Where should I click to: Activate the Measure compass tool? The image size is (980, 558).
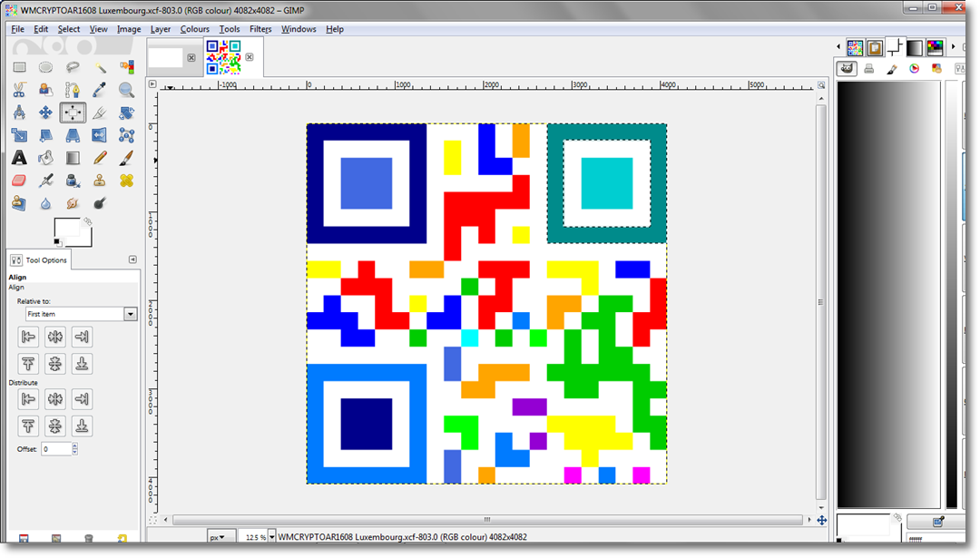[19, 113]
